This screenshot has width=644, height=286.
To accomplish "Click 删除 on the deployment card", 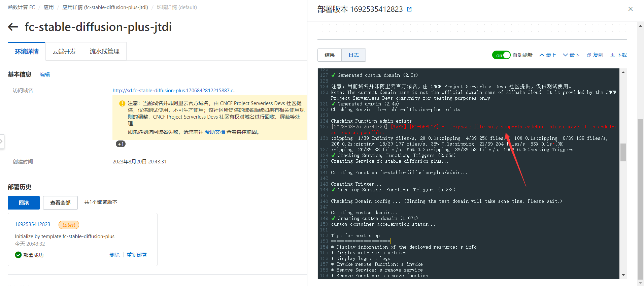I will click(114, 255).
